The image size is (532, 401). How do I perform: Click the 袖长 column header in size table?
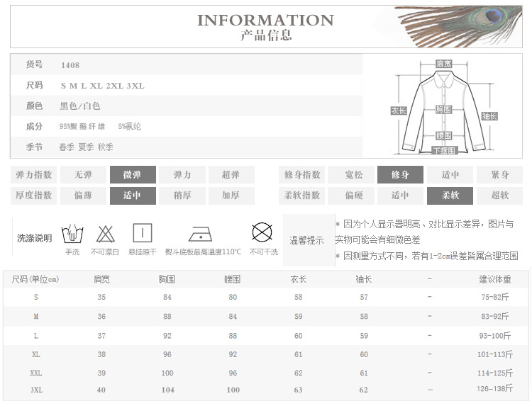364,279
